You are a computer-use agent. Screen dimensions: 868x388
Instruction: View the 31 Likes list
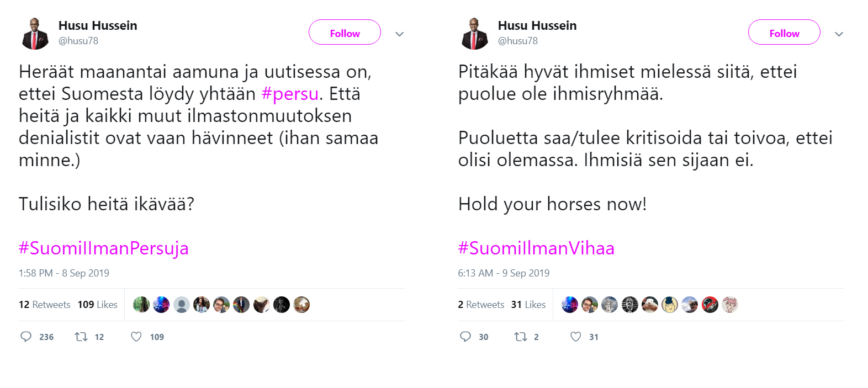(528, 305)
